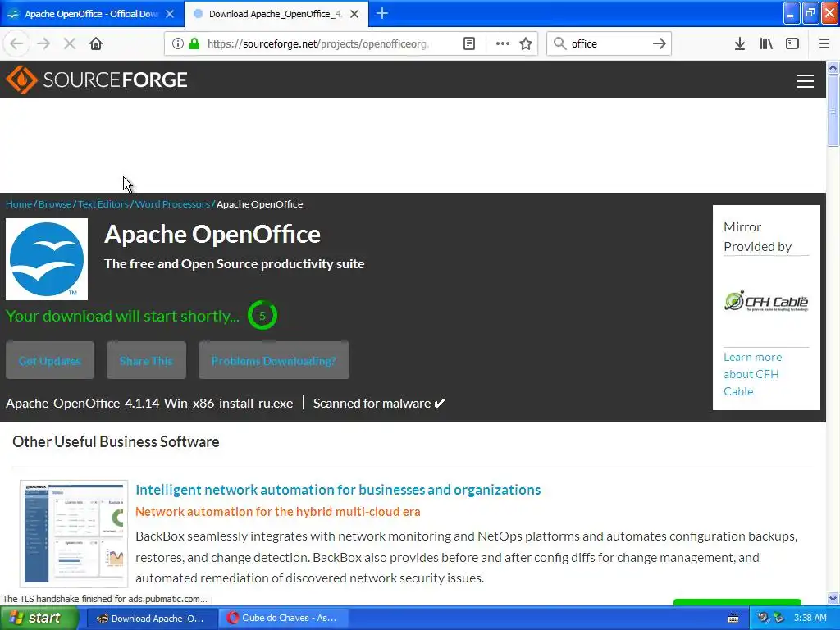Switch to Download Apache_O... taskbar window

click(x=152, y=619)
